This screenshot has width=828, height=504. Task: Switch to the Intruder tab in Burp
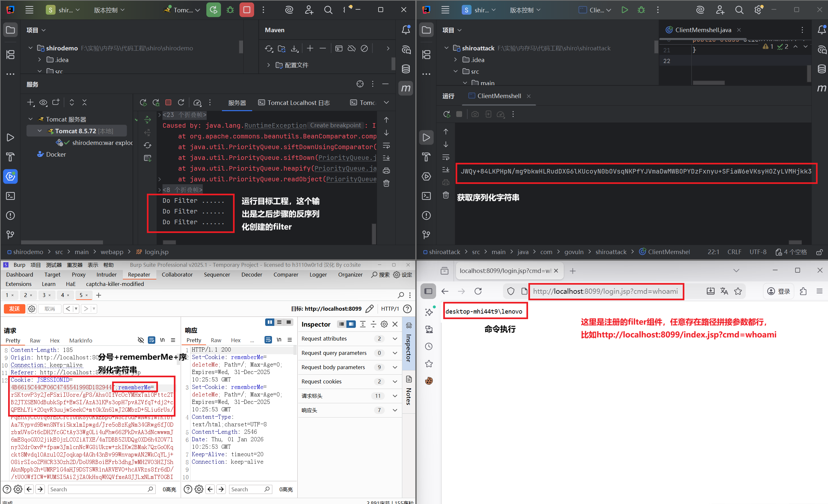click(x=107, y=275)
